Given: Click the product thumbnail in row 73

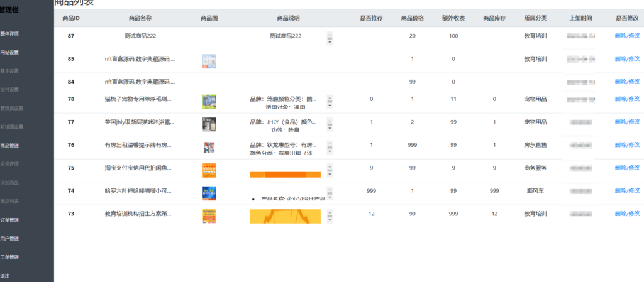Looking at the screenshot, I should [x=209, y=216].
